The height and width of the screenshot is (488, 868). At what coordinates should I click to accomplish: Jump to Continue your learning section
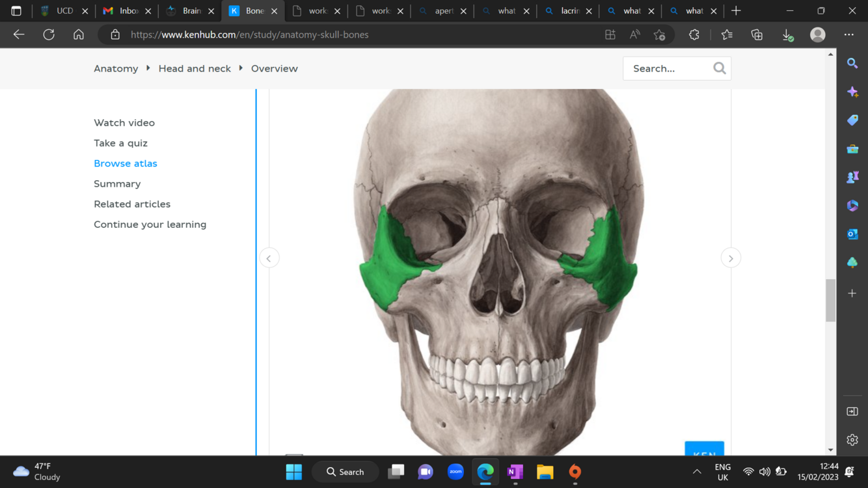(x=150, y=224)
